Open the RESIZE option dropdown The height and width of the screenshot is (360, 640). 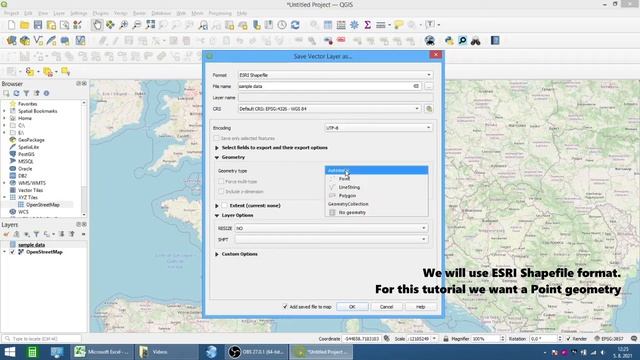click(x=331, y=228)
